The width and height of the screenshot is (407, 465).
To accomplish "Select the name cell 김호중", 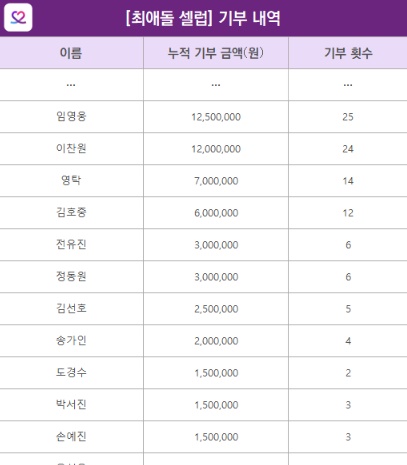I will coord(71,212).
